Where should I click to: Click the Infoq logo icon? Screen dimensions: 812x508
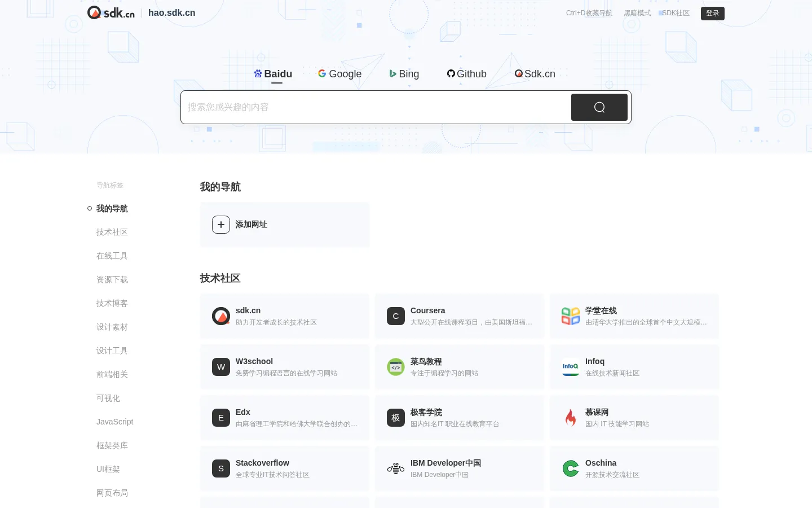click(x=571, y=367)
